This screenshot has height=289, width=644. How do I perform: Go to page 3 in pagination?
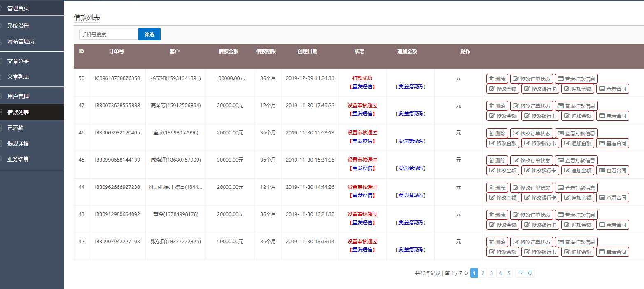click(491, 273)
